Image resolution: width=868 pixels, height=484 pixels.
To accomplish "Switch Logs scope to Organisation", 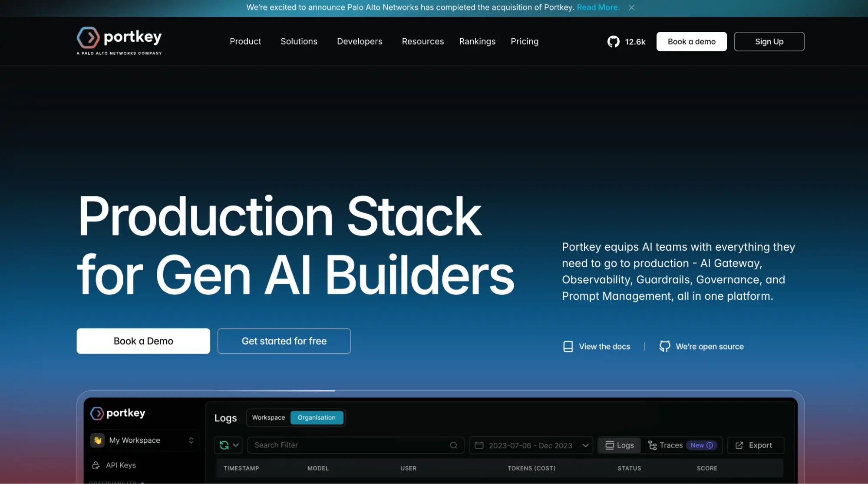I will 317,418.
